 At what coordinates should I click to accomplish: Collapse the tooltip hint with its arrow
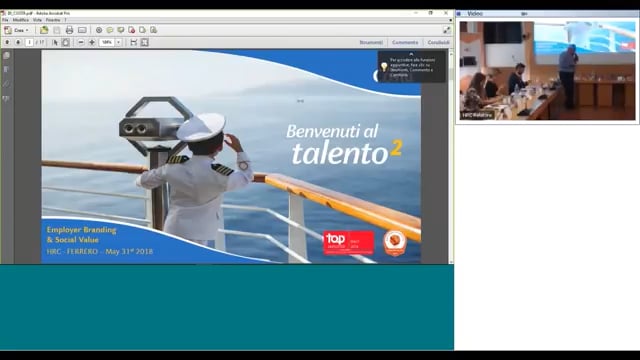411,54
